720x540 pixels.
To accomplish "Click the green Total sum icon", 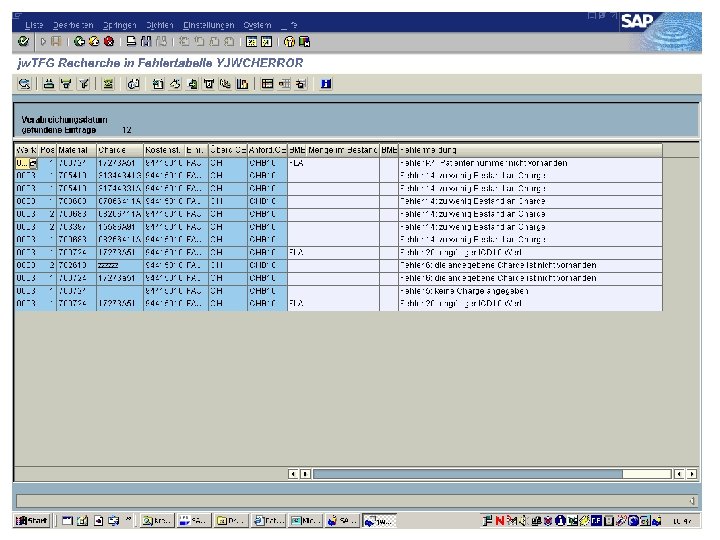I will (x=108, y=84).
